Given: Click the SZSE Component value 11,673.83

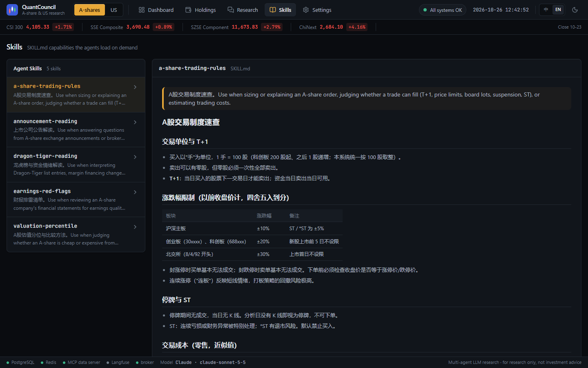Looking at the screenshot, I should click(x=245, y=27).
